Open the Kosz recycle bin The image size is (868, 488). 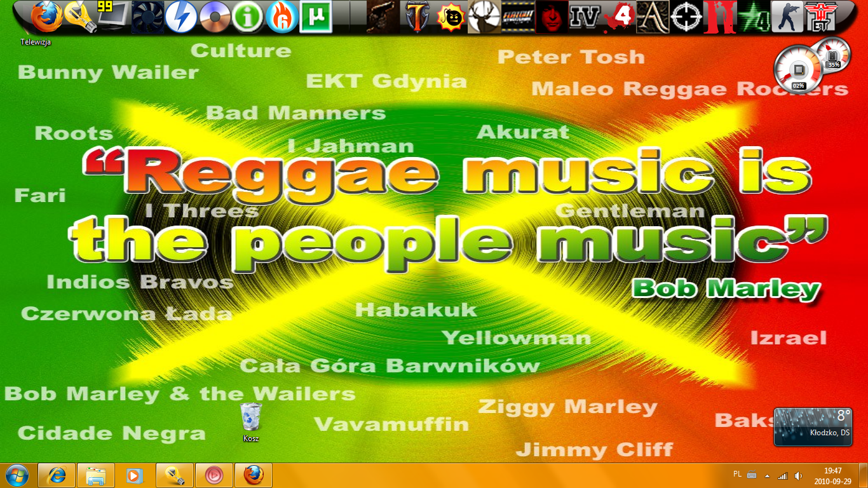251,422
